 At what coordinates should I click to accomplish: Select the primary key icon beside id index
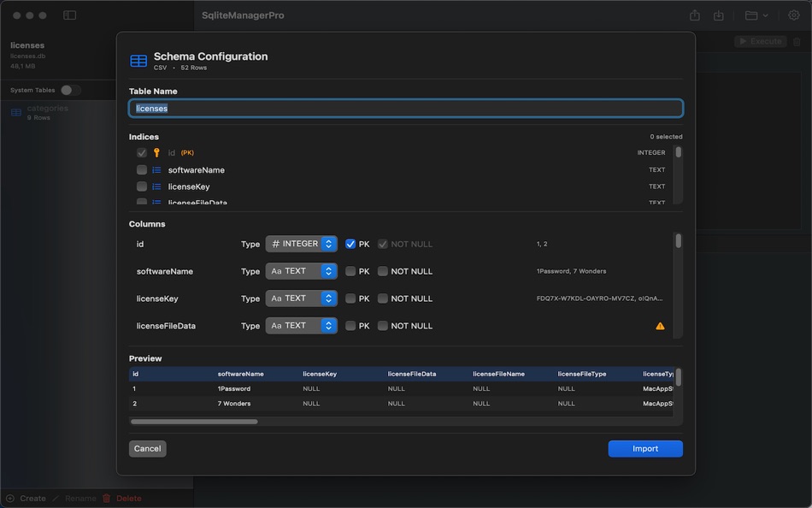(156, 152)
